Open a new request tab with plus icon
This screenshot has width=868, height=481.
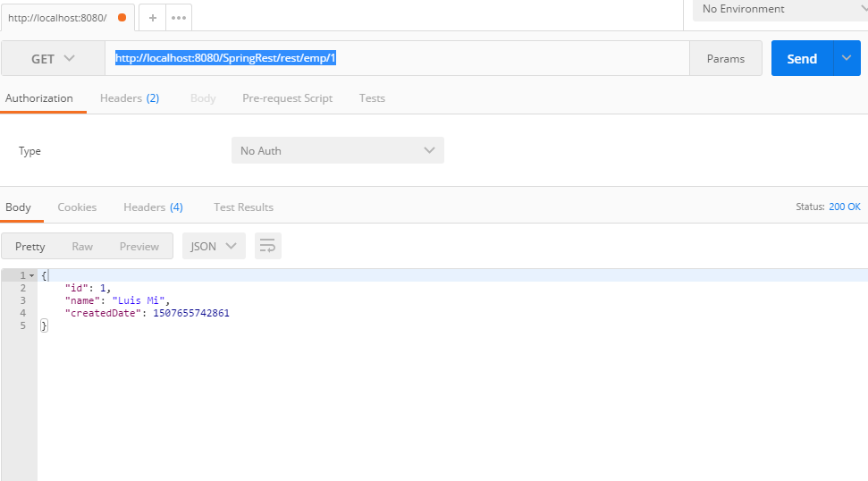click(152, 18)
